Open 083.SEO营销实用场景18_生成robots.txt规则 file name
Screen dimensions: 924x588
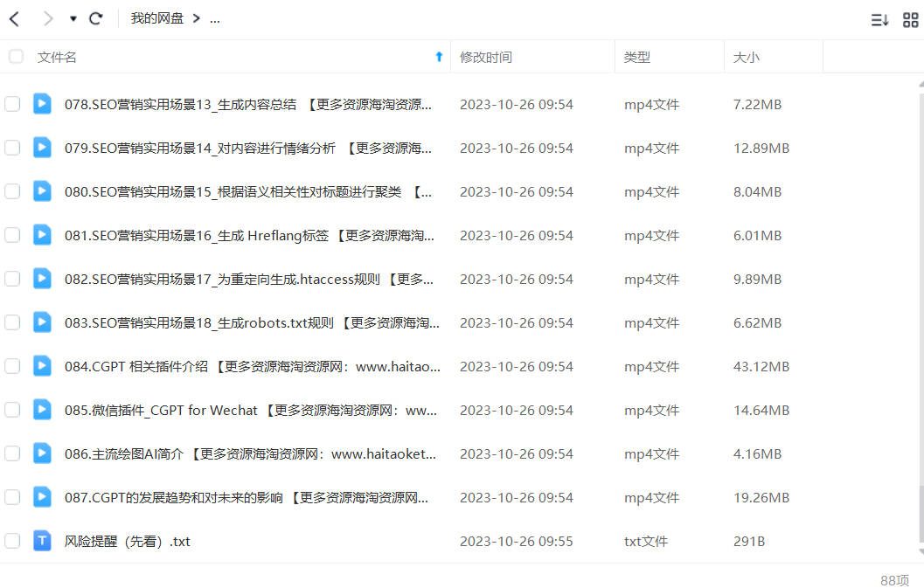coord(252,322)
